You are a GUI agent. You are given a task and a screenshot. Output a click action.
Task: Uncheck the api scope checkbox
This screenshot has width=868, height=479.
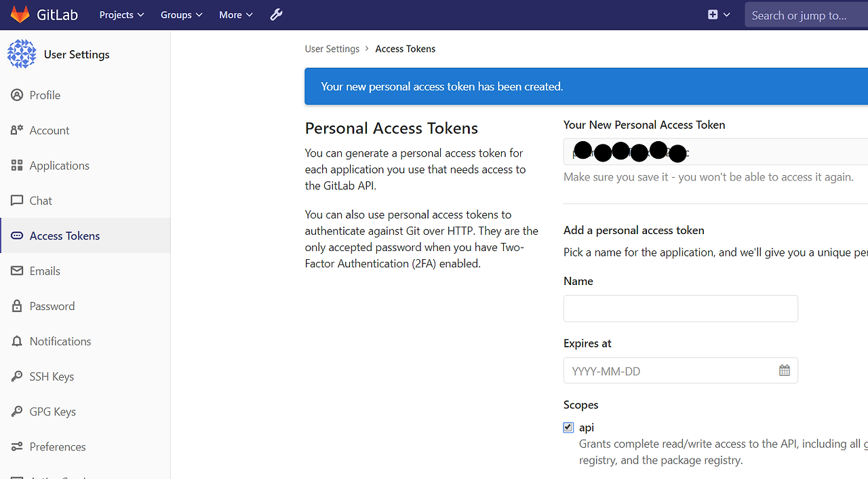click(568, 427)
